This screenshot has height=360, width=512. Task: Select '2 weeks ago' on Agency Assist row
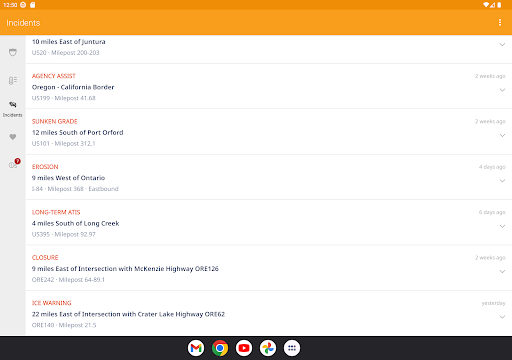(490, 76)
